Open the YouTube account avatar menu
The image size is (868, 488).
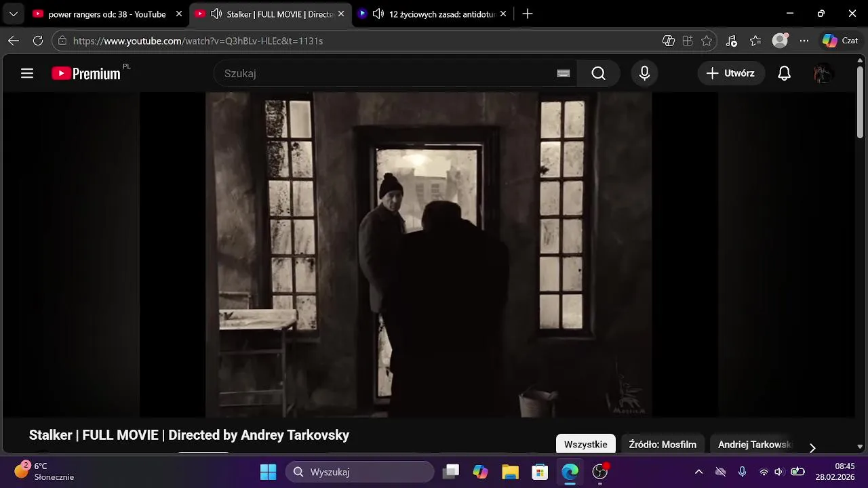[x=823, y=73]
